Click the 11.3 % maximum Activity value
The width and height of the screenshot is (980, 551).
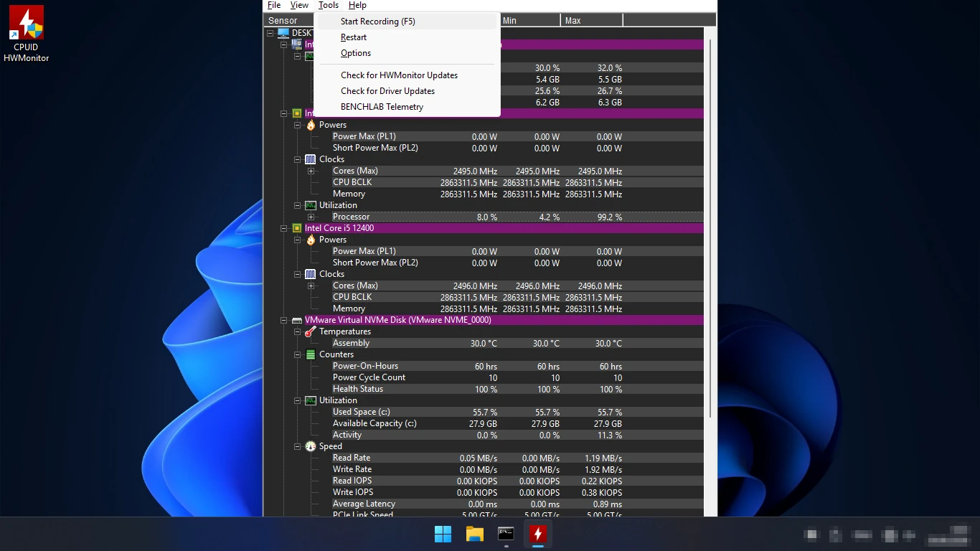(x=609, y=435)
